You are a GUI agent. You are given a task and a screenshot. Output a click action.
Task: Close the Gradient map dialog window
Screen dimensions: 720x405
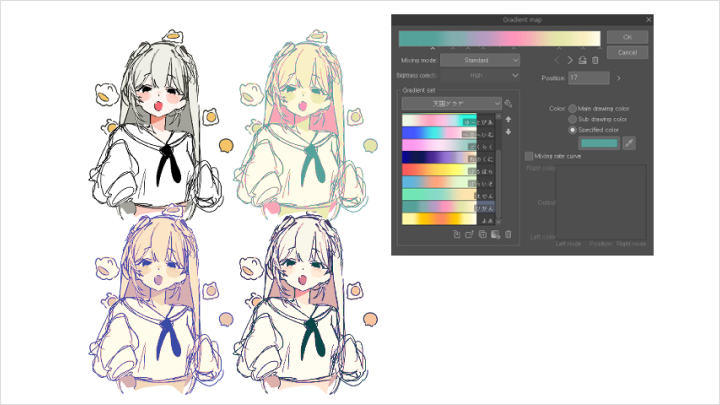pyautogui.click(x=648, y=20)
